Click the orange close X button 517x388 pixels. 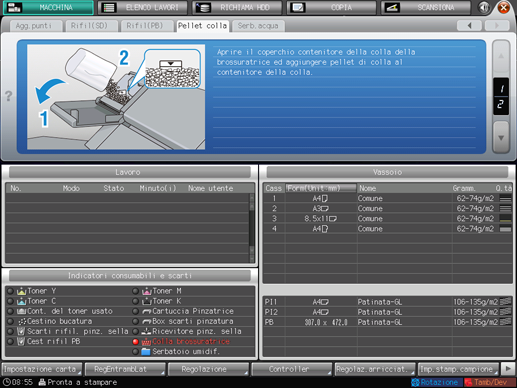click(x=504, y=7)
